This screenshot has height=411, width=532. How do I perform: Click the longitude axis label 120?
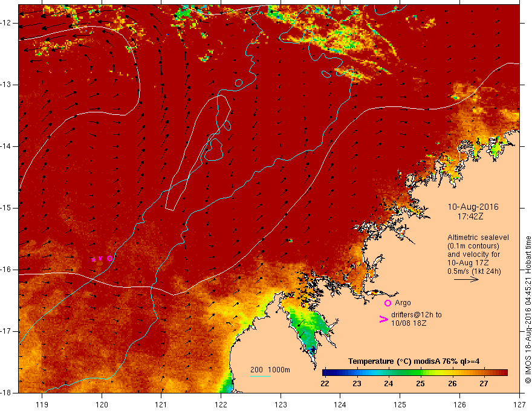102,404
